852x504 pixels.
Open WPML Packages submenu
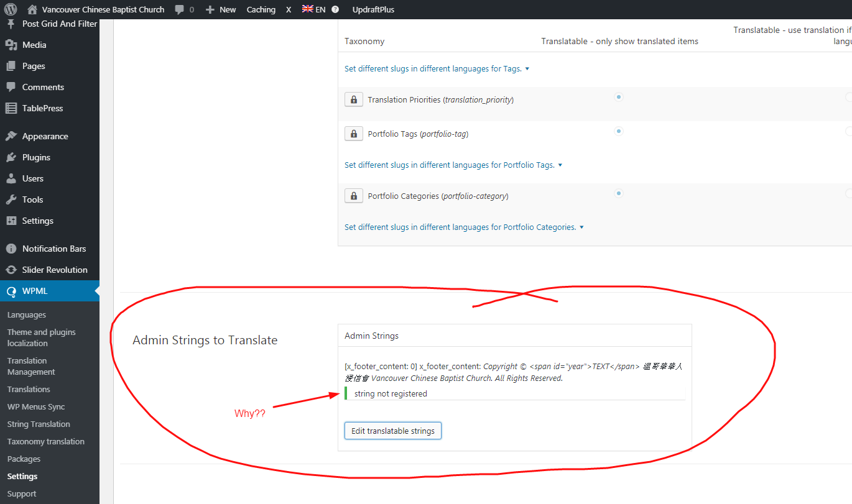tap(24, 459)
